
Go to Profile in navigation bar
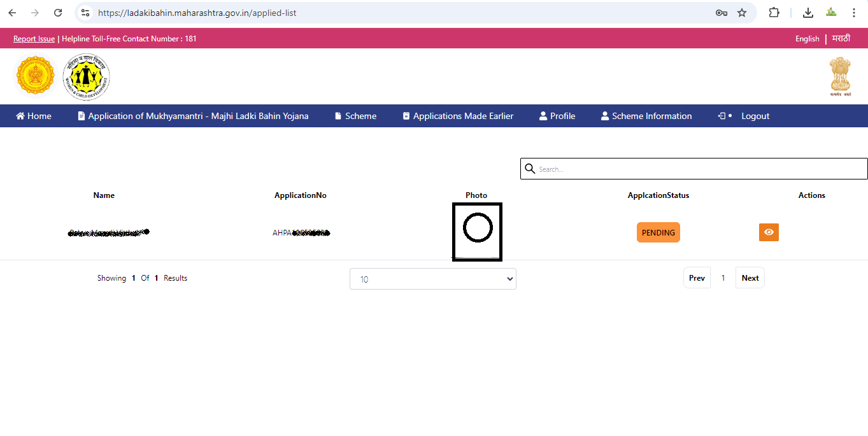click(557, 116)
